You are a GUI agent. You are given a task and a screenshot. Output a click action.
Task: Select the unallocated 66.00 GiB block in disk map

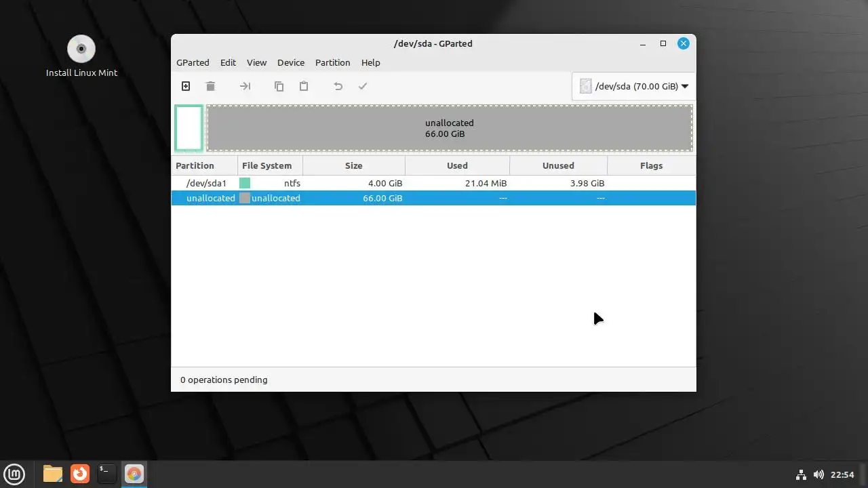pos(450,128)
